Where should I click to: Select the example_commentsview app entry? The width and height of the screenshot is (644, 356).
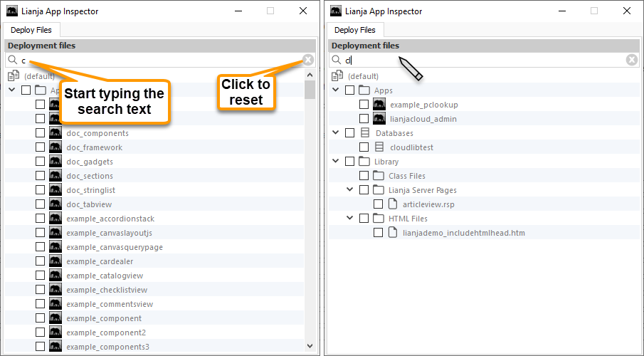tap(110, 304)
